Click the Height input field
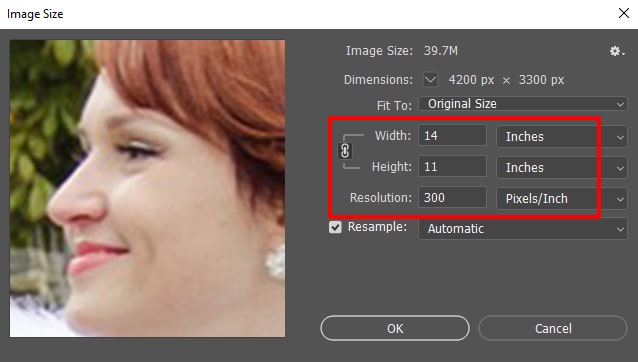 (x=452, y=166)
